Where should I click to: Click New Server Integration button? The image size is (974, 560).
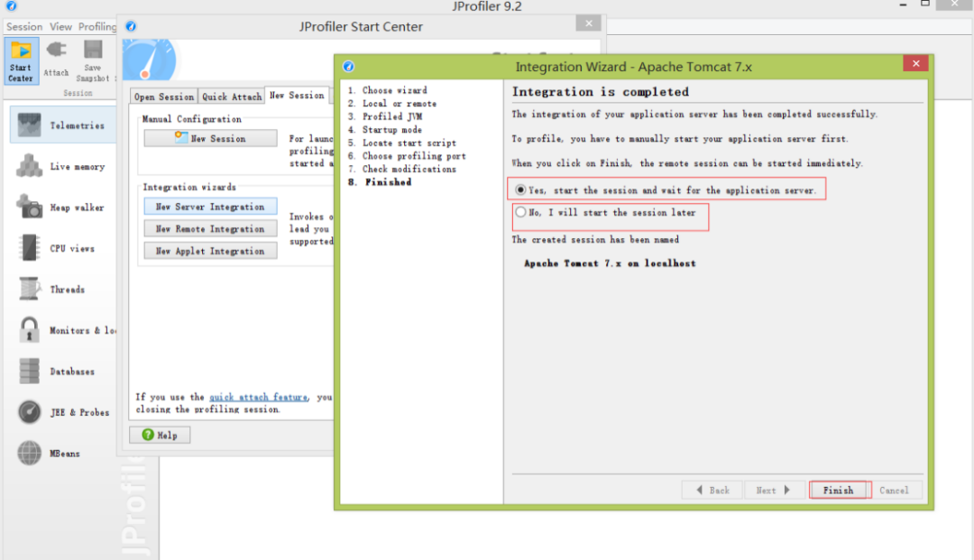210,207
